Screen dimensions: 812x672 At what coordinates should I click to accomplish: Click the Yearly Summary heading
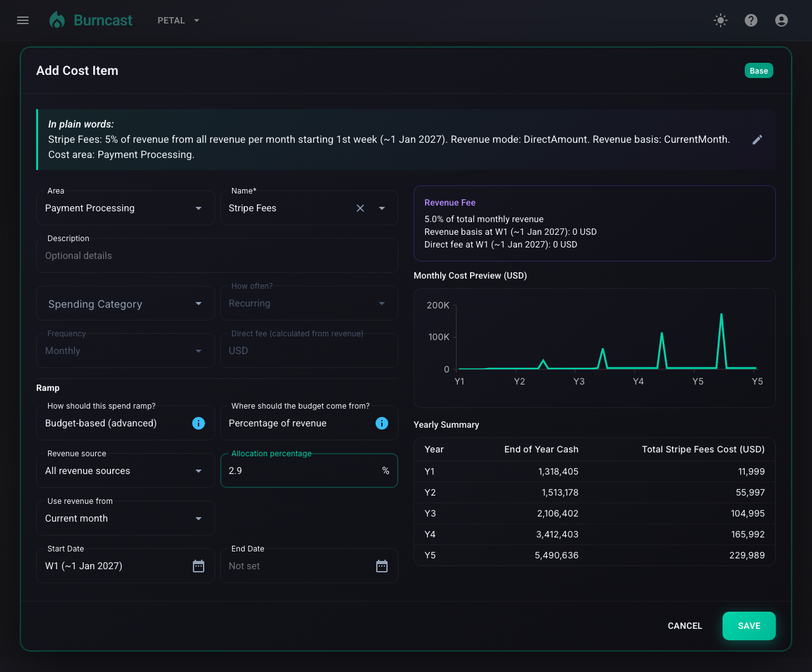tap(446, 425)
